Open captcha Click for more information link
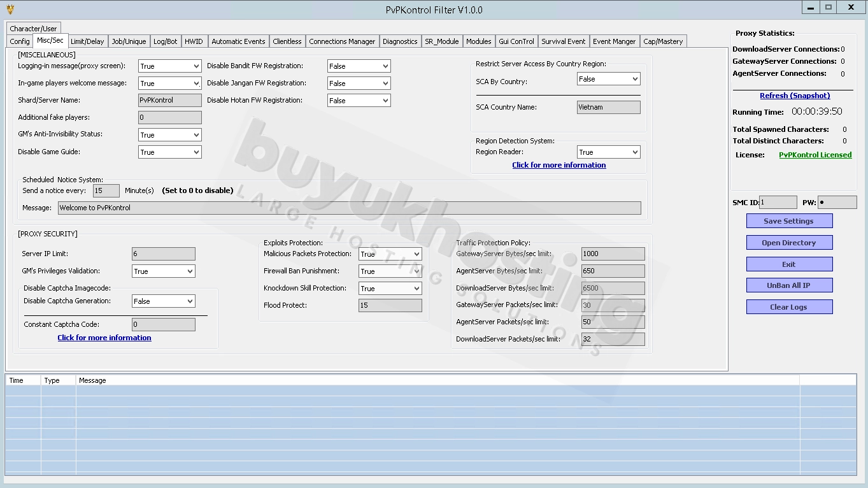 click(104, 338)
